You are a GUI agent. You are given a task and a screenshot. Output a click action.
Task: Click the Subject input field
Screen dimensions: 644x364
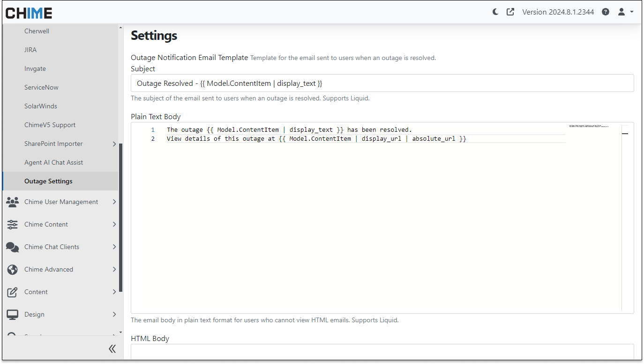(382, 83)
